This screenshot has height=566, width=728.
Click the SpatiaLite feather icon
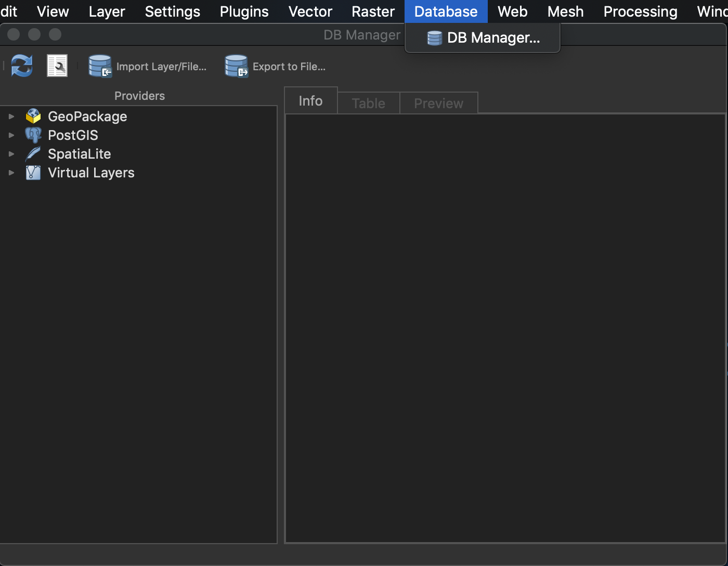[x=33, y=153]
